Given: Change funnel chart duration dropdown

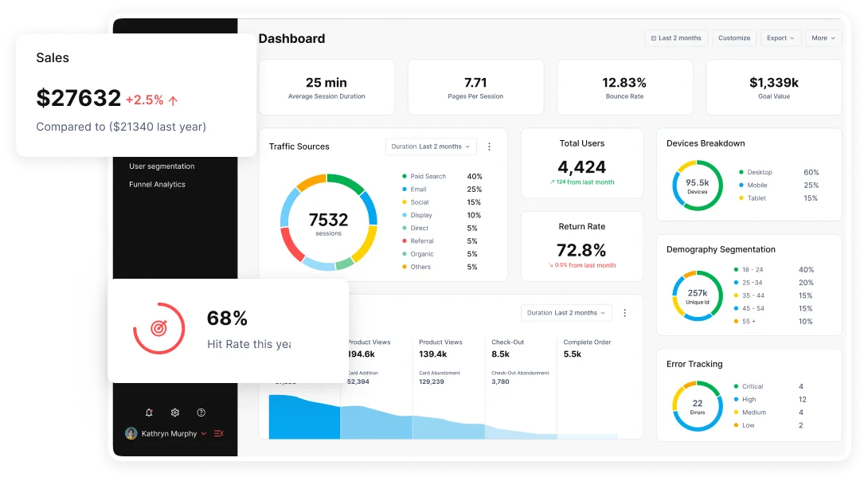Looking at the screenshot, I should coord(566,313).
